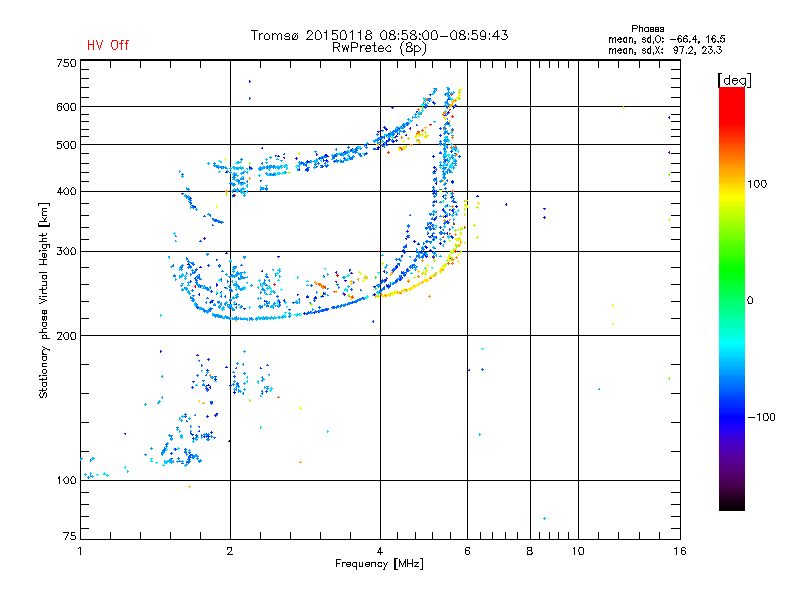Click the colorbar tick label '0'
800x600 pixels.
[x=750, y=301]
